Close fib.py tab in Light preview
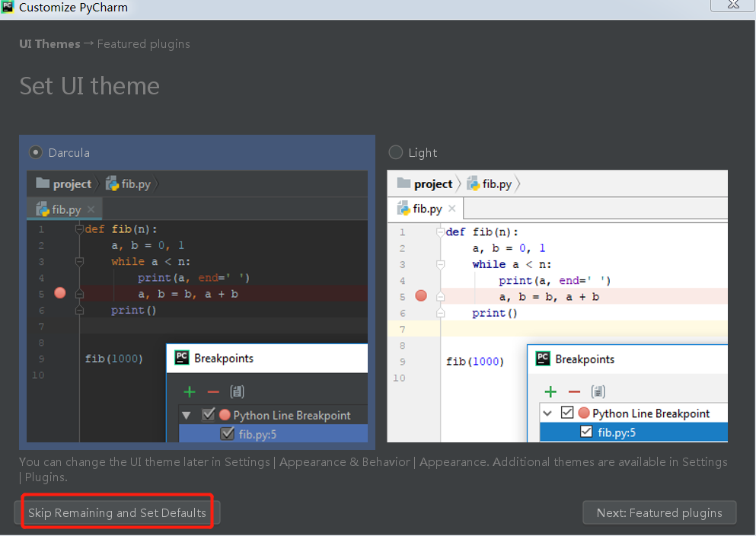The height and width of the screenshot is (536, 756). pyautogui.click(x=451, y=209)
